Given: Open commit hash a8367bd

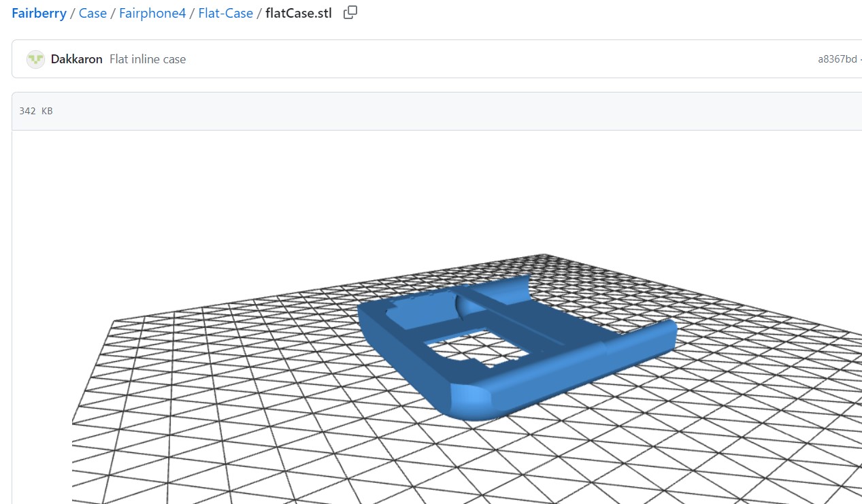Looking at the screenshot, I should [x=838, y=59].
